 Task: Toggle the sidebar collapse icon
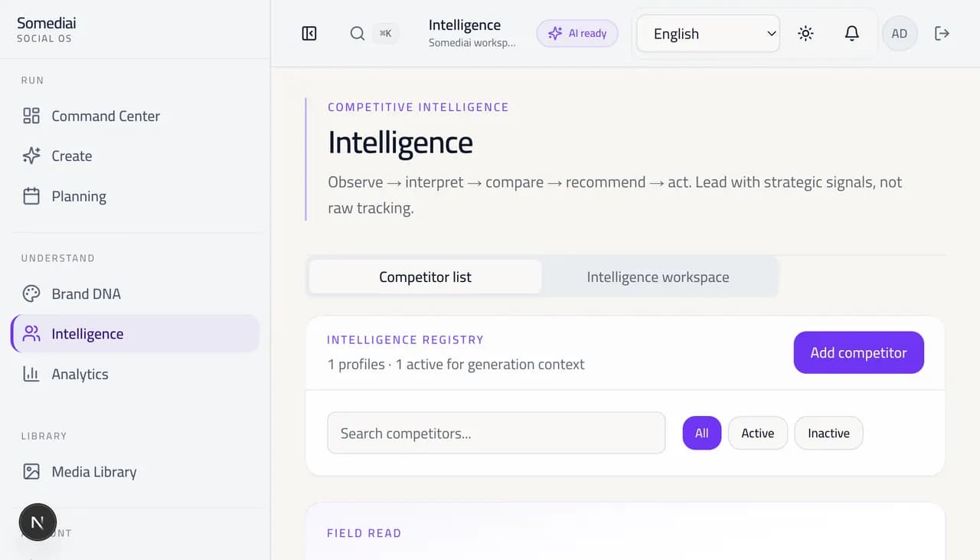coord(309,33)
